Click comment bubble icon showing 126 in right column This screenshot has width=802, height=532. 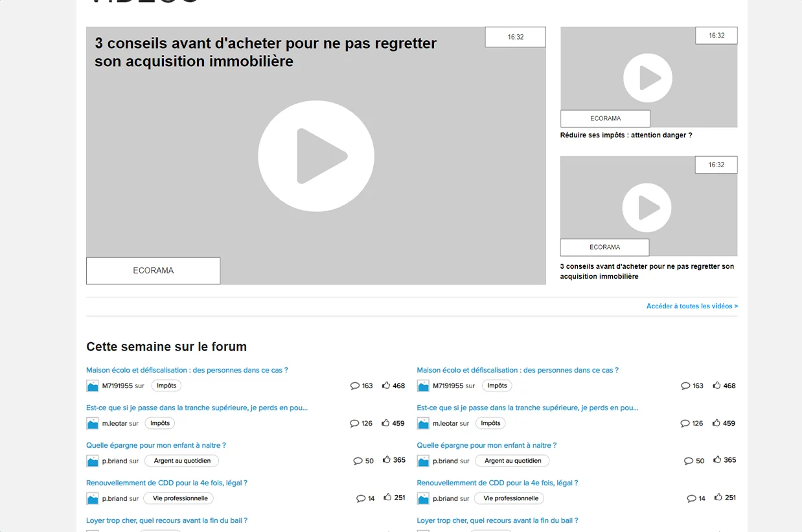pos(685,423)
